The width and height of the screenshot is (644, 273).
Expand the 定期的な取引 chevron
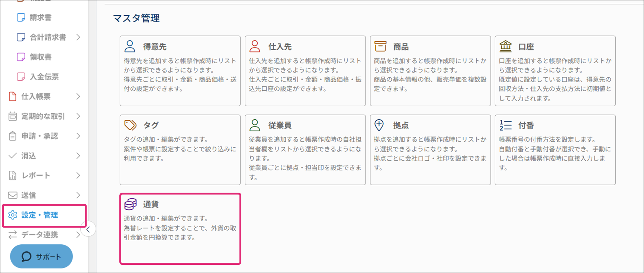click(78, 116)
